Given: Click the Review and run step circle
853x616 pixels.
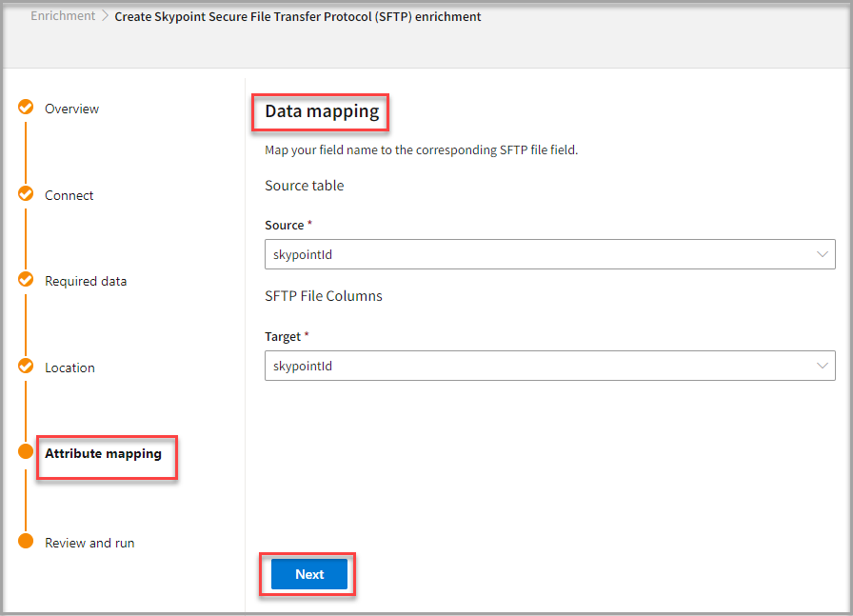Looking at the screenshot, I should point(26,542).
